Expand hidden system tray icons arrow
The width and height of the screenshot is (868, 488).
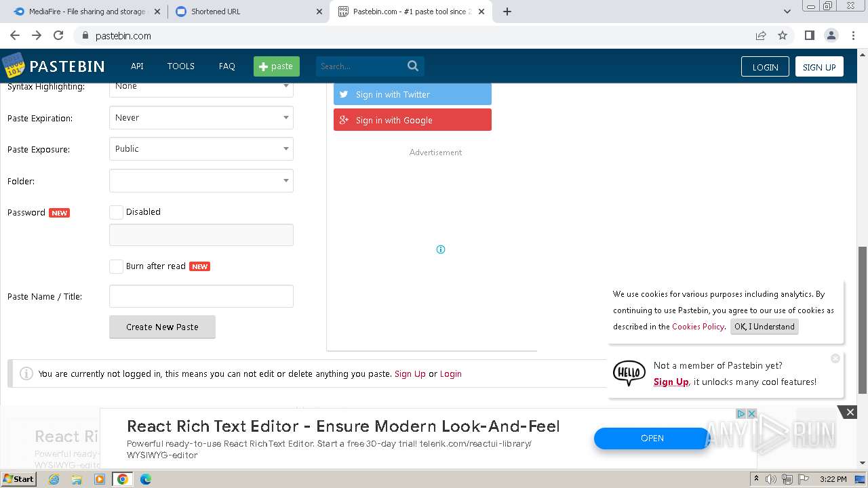pyautogui.click(x=756, y=479)
